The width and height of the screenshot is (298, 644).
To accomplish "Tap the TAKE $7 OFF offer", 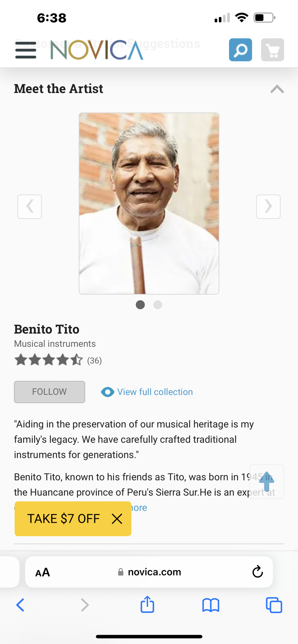I will [63, 518].
